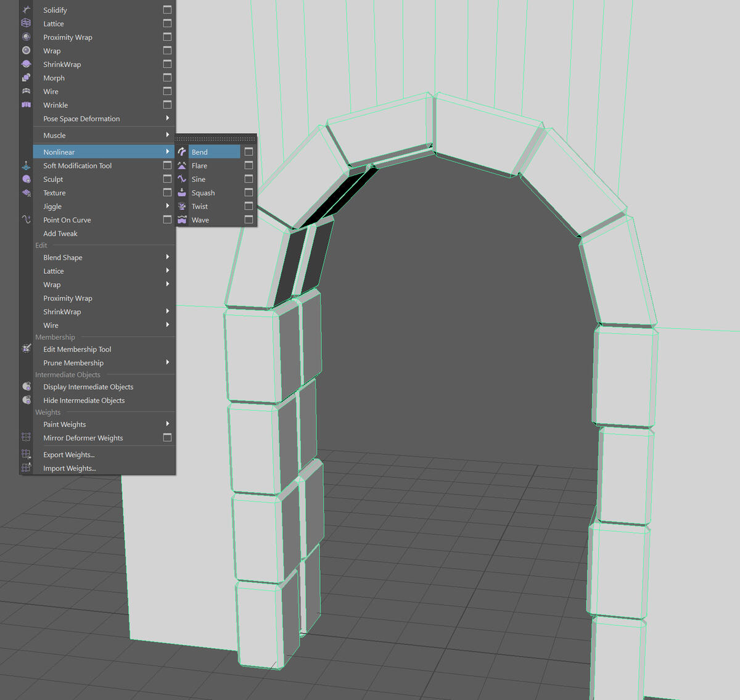Click the Wave deformer icon
The image size is (740, 700).
182,220
